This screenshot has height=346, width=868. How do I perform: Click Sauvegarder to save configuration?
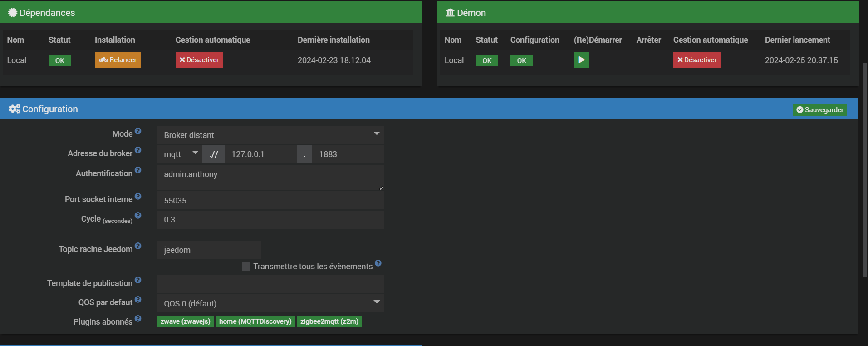(x=819, y=110)
